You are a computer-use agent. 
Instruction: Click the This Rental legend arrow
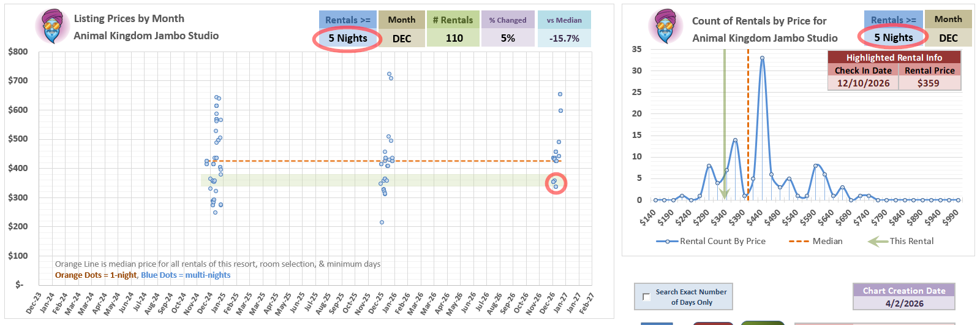tap(877, 242)
